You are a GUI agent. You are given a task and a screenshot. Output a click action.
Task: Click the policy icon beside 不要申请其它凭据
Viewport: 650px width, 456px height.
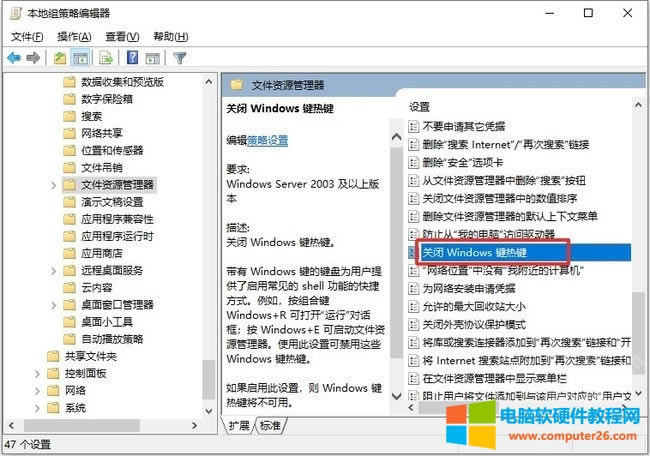point(413,126)
